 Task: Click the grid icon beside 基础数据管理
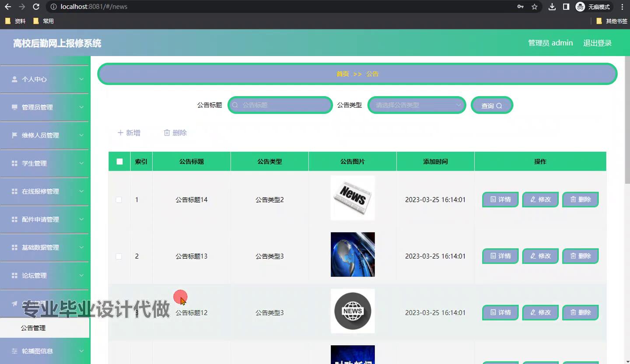[x=14, y=247]
